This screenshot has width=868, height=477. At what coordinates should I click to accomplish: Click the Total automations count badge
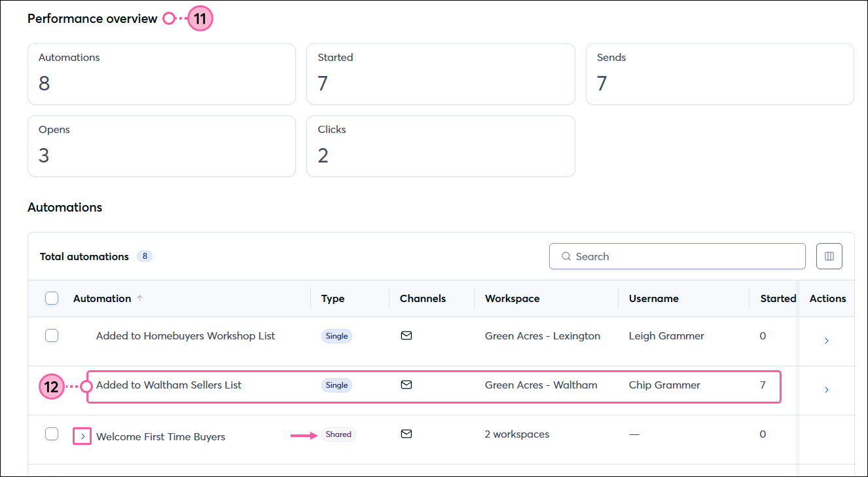click(x=145, y=256)
